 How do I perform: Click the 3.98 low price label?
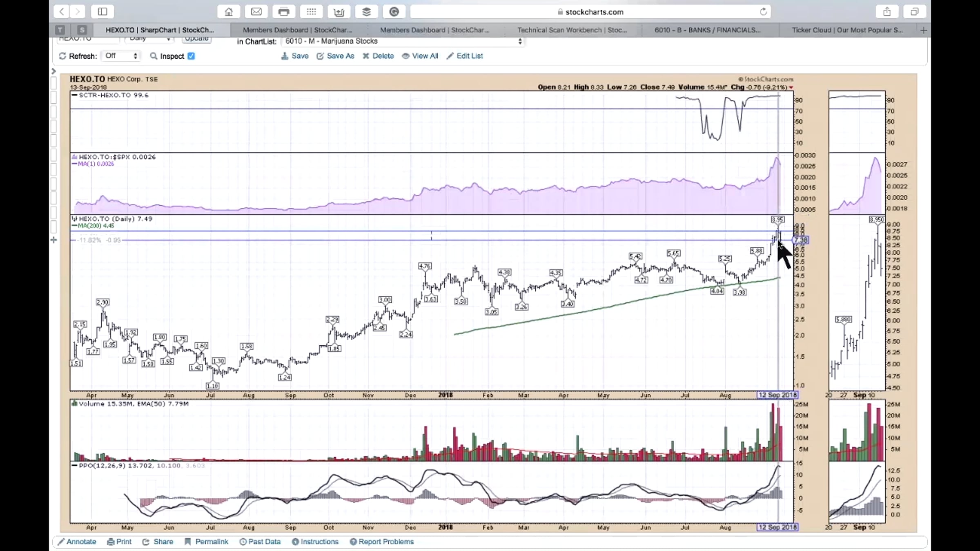click(x=740, y=292)
